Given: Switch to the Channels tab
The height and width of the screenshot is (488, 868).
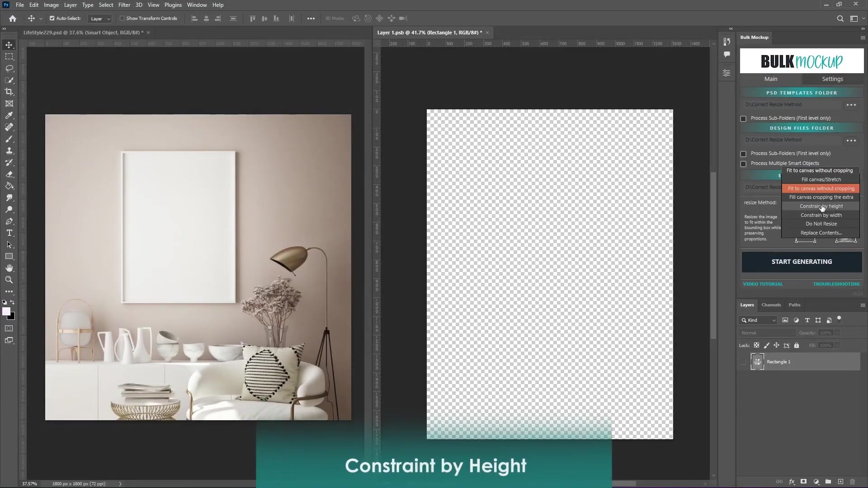Looking at the screenshot, I should (x=771, y=305).
